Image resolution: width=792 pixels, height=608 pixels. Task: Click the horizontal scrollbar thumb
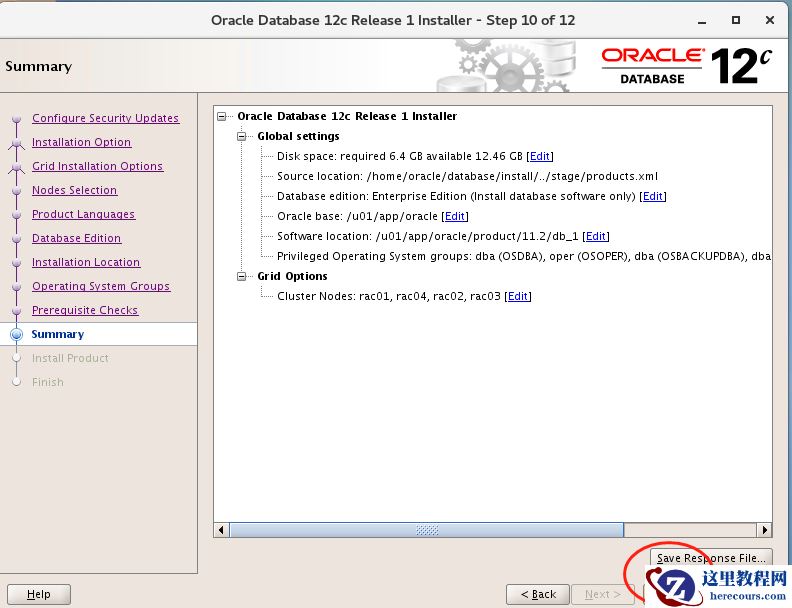[x=427, y=530]
